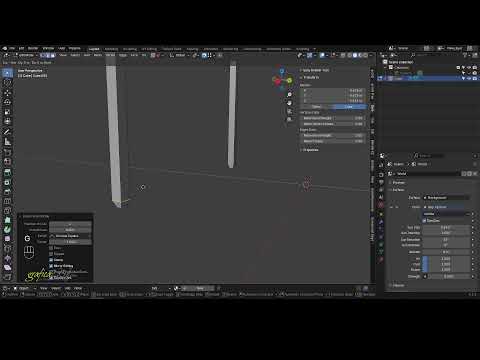This screenshot has width=480, height=360.
Task: Toggle the Sun Disc checkbox
Action: 424,221
